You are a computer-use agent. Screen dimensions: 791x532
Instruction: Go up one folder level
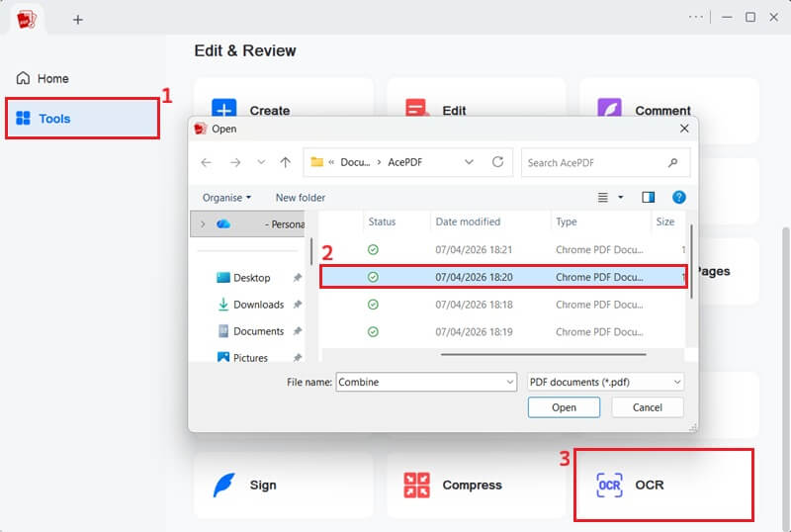[286, 162]
